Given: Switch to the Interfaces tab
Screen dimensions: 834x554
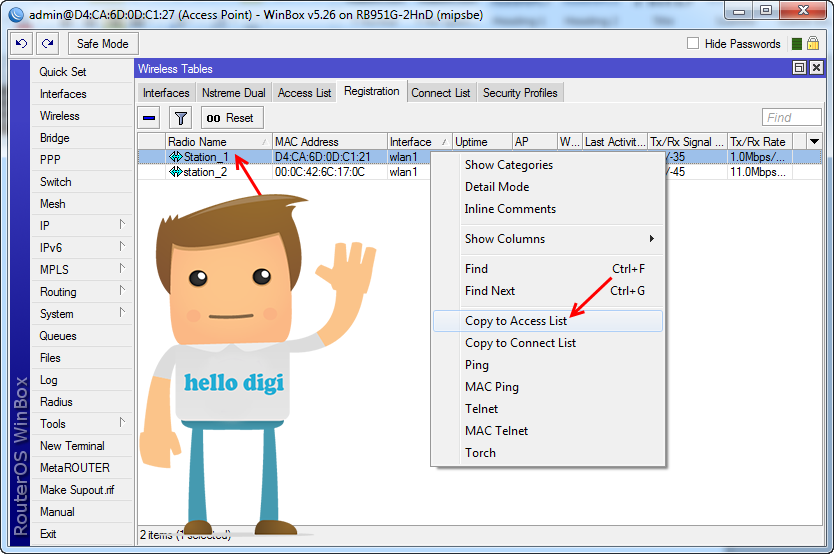Looking at the screenshot, I should [166, 93].
